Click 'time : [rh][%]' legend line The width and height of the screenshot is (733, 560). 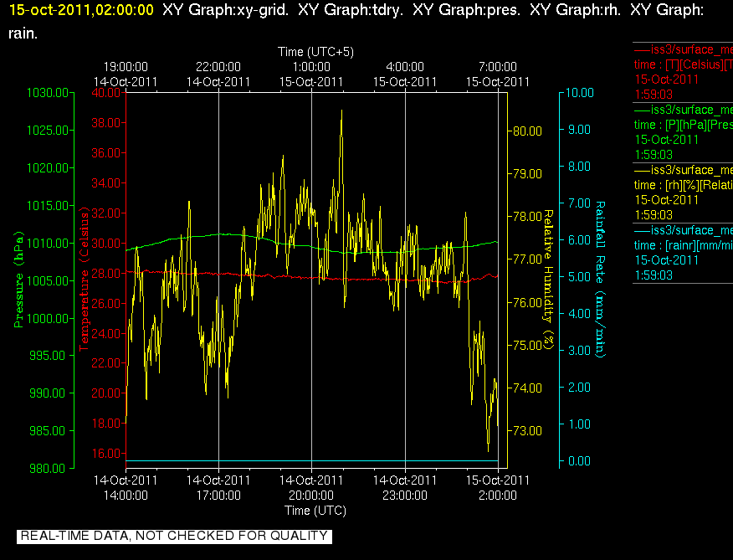[x=683, y=185]
